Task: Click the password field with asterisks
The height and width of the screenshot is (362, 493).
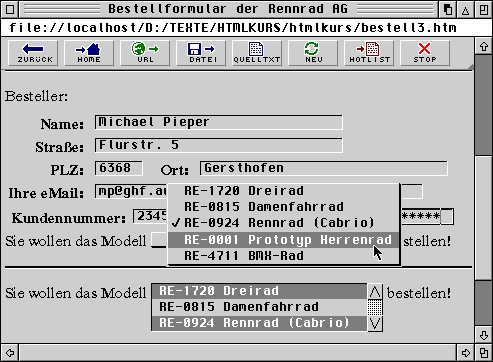Action: pyautogui.click(x=427, y=217)
